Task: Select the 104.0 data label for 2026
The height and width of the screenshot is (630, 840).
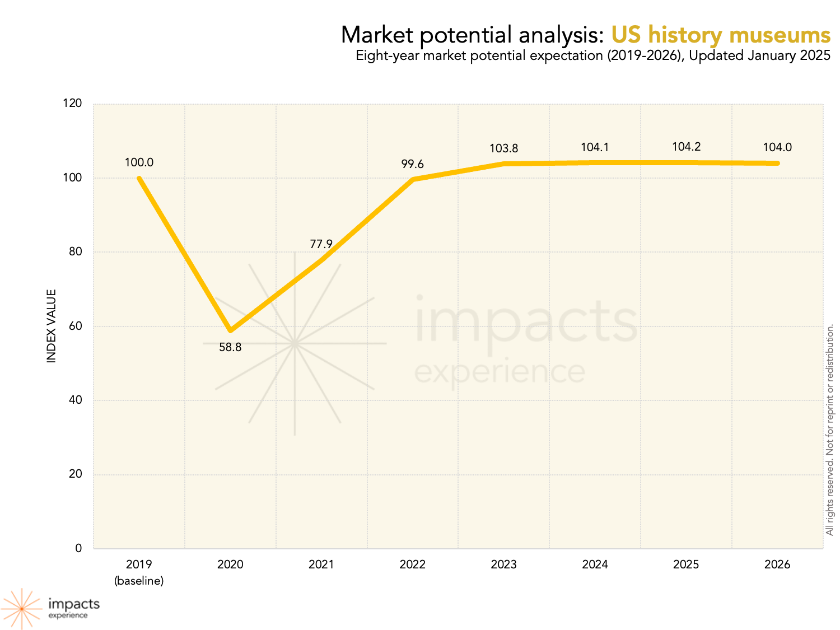Action: pyautogui.click(x=777, y=147)
